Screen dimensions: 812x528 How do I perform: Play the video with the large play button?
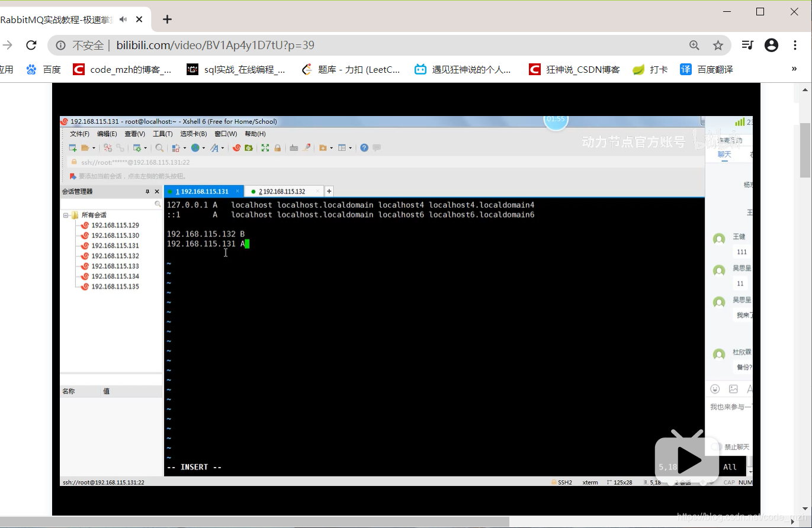coord(688,459)
